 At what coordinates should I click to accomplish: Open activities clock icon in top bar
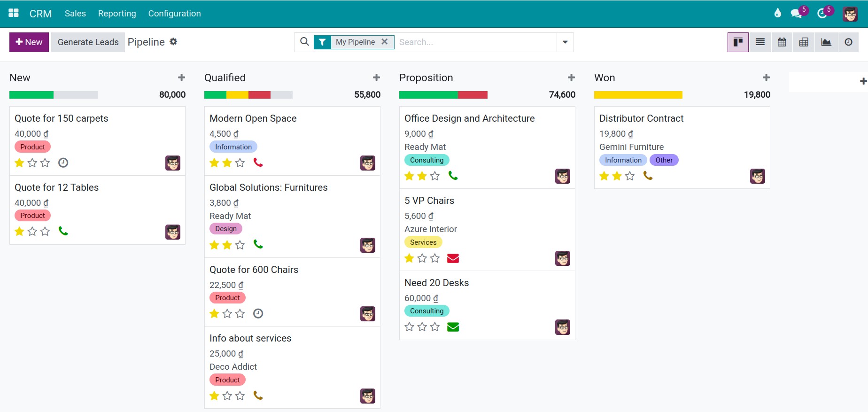[x=822, y=13]
